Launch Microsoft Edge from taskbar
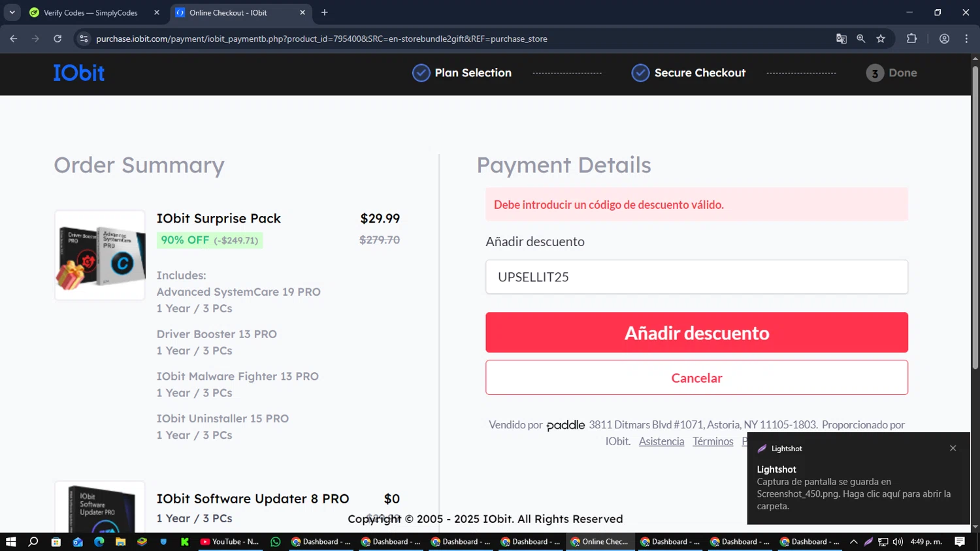The image size is (980, 551). coord(99,542)
